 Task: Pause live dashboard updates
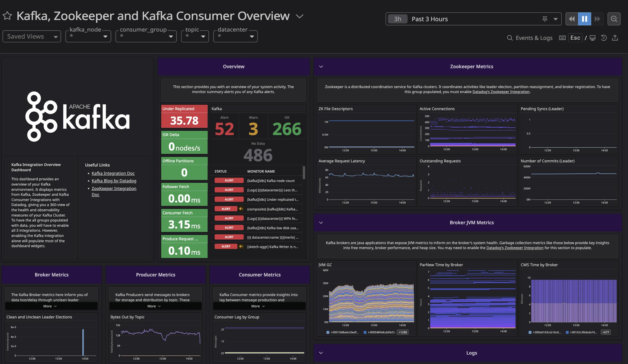(x=584, y=19)
